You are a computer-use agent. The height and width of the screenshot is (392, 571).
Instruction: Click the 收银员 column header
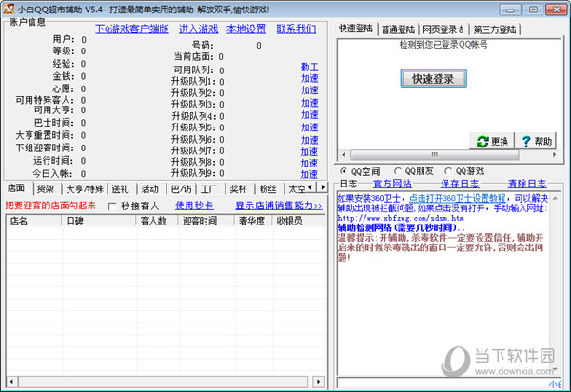[x=298, y=221]
